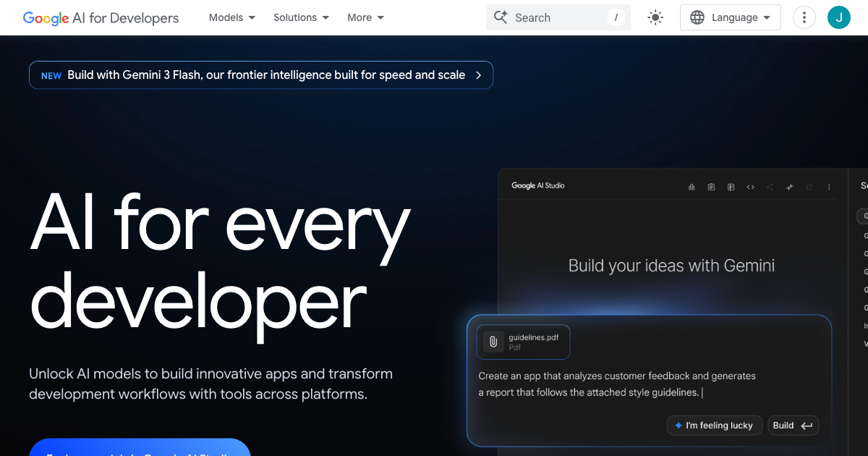Click the share icon in the AI Studio preview
This screenshot has width=868, height=456.
click(770, 187)
